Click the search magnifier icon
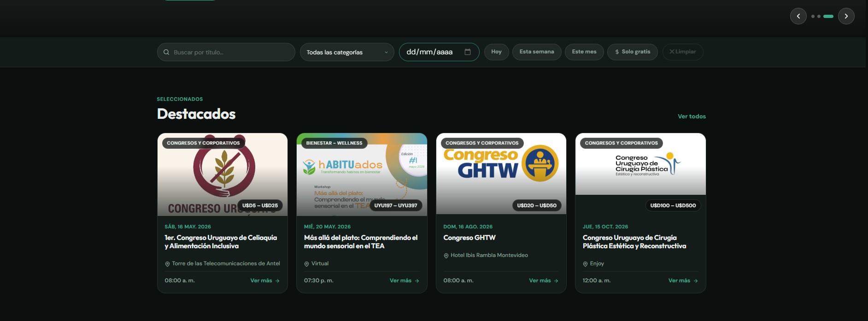 [166, 52]
